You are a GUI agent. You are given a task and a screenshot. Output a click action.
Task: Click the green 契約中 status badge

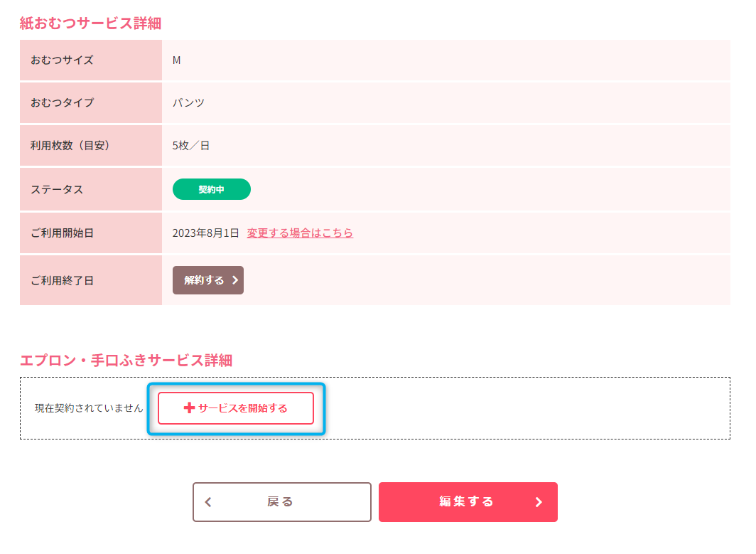tap(211, 189)
